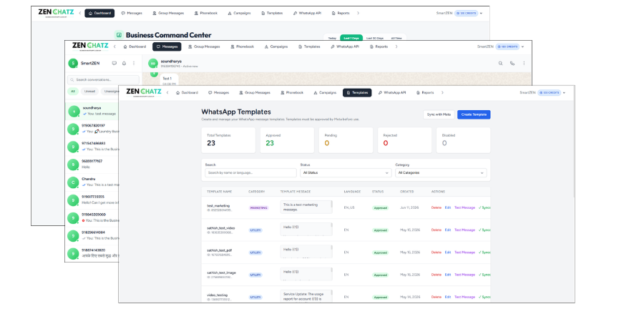Select the All conversations filter chip
This screenshot has height=309, width=644.
point(73,91)
